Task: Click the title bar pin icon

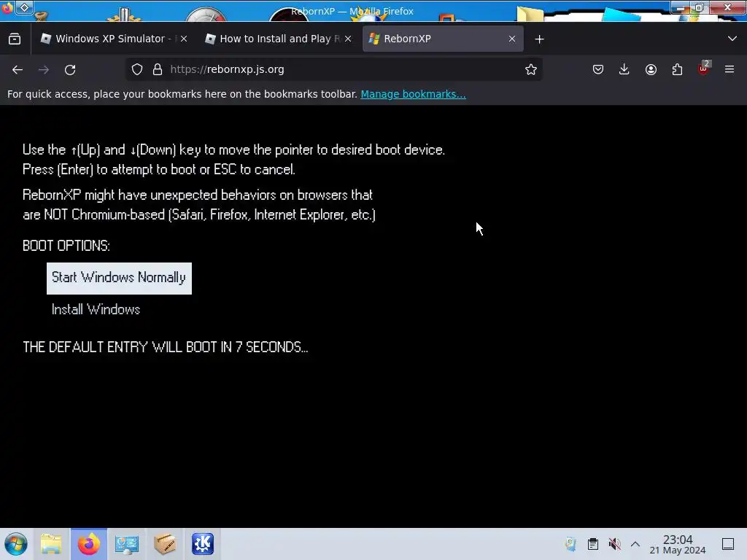Action: coord(24,7)
